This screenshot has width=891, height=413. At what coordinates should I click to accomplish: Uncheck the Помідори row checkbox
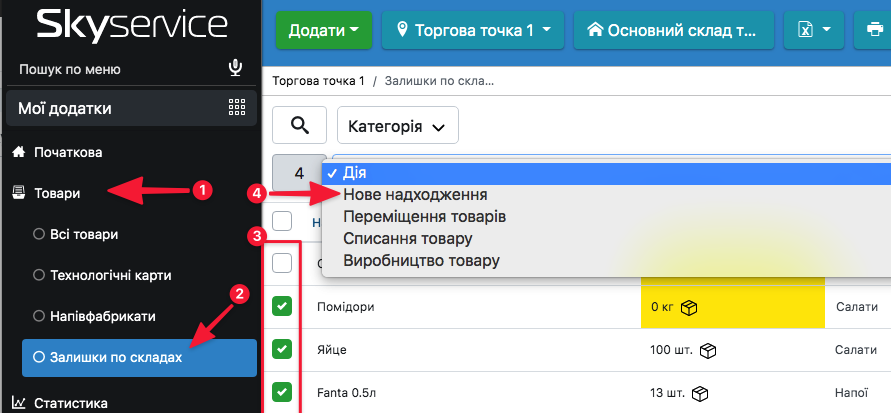pos(282,307)
